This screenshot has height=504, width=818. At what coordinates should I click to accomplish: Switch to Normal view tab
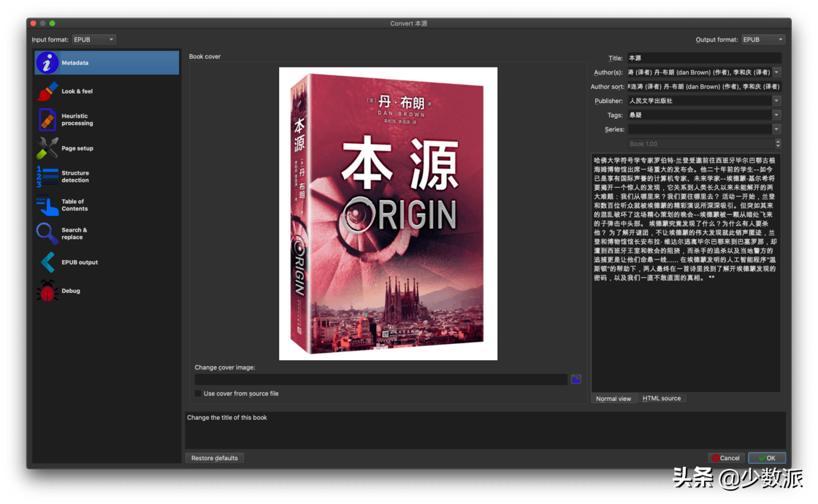pyautogui.click(x=613, y=399)
